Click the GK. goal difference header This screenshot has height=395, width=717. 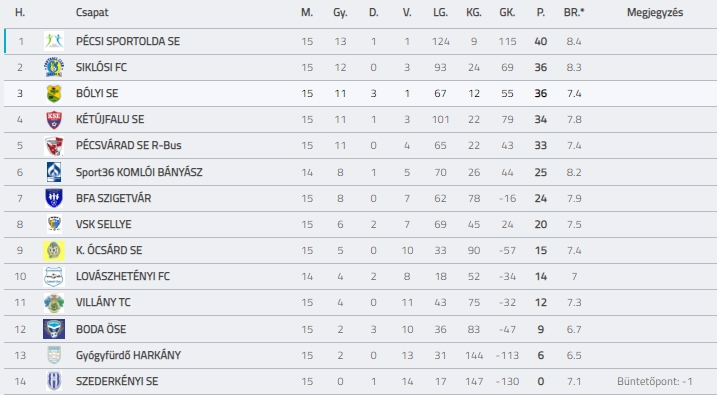[507, 13]
